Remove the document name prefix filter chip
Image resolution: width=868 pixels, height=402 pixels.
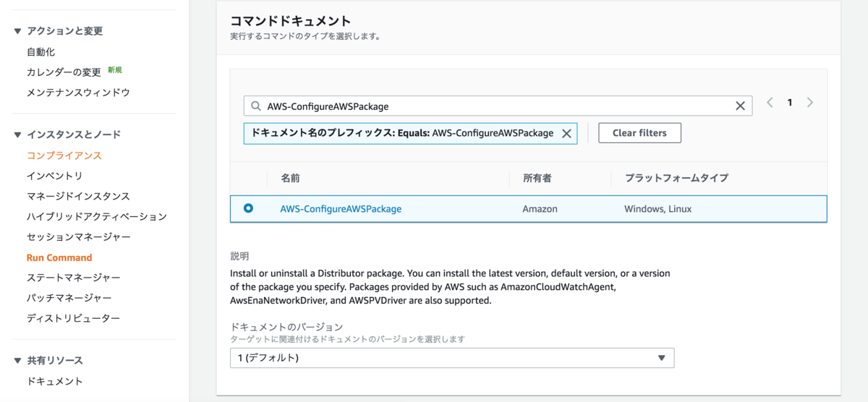tap(566, 133)
